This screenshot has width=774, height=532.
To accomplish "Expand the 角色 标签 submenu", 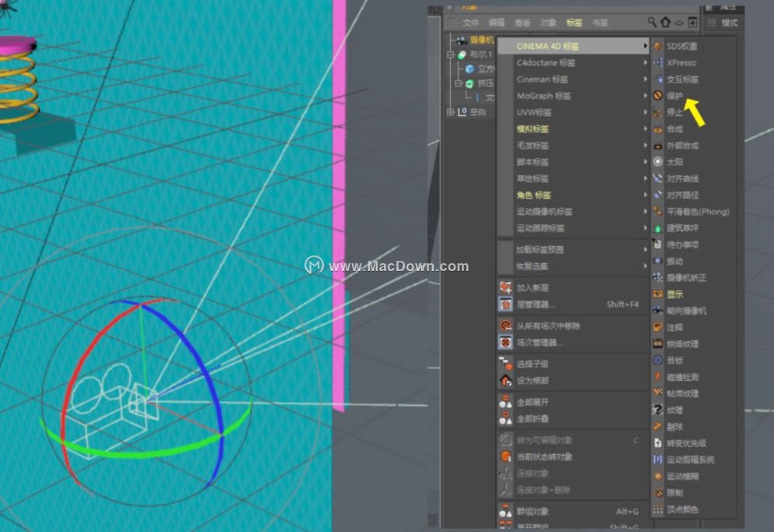I will (573, 195).
